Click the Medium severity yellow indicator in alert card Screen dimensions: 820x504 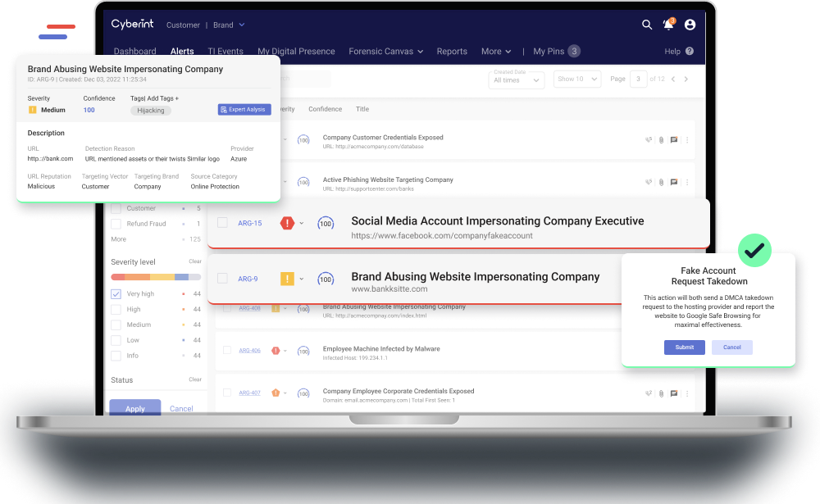(33, 110)
